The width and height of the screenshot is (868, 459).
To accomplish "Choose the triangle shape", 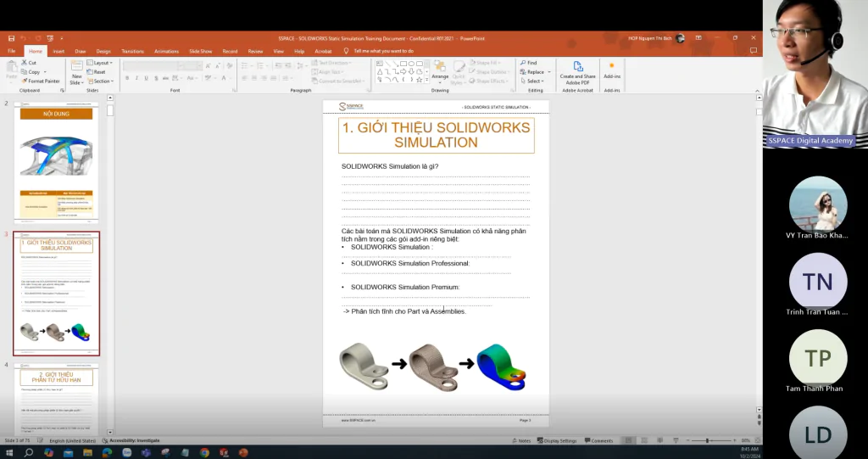I will 380,71.
